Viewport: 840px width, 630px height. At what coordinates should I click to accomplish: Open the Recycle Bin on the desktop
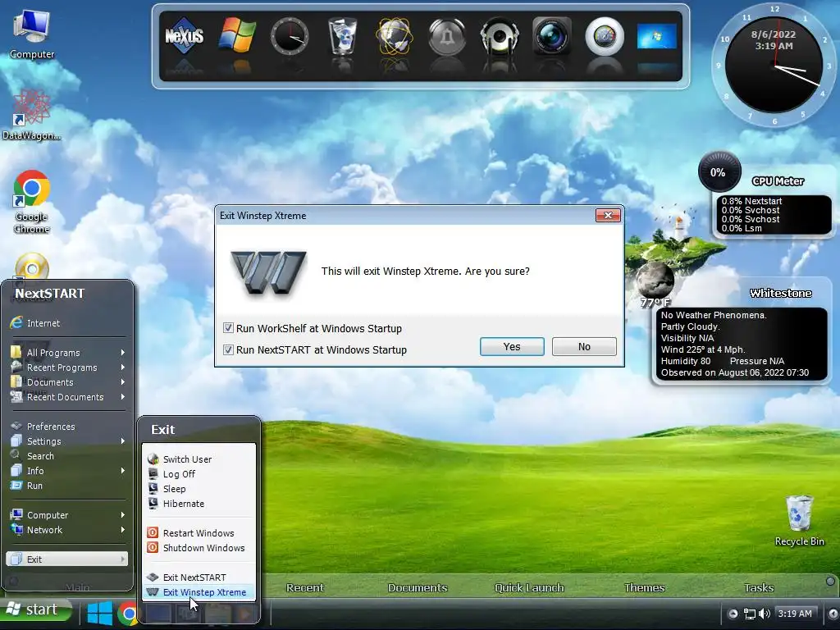click(x=799, y=521)
